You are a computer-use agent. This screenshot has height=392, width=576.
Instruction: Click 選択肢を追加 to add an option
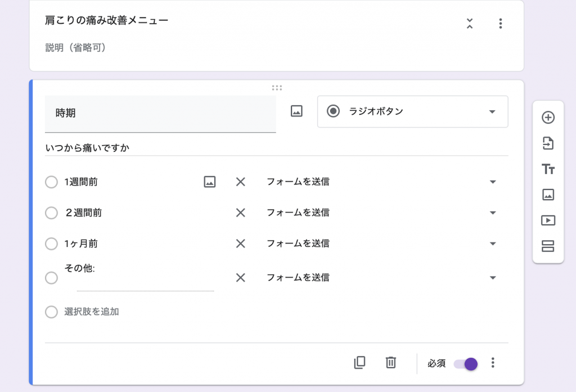point(91,312)
